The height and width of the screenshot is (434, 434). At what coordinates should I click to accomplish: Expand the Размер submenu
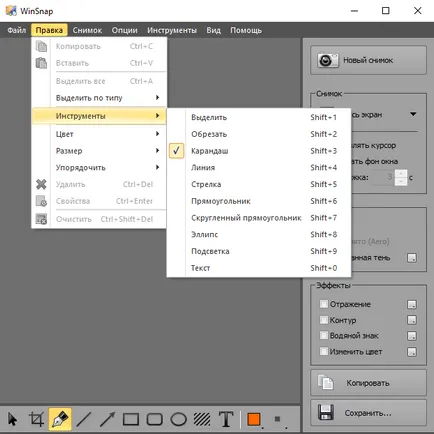[99, 151]
